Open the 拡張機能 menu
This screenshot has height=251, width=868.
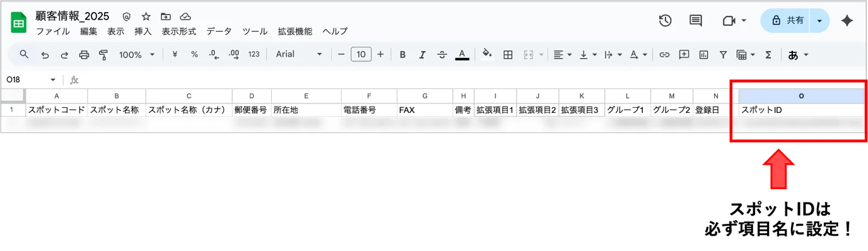[x=295, y=32]
